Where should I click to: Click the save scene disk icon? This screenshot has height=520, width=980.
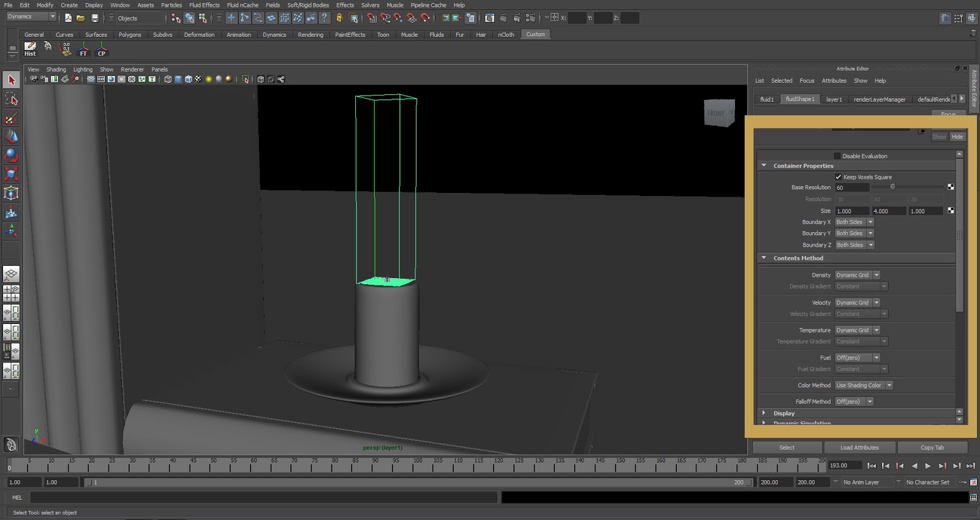pyautogui.click(x=94, y=18)
